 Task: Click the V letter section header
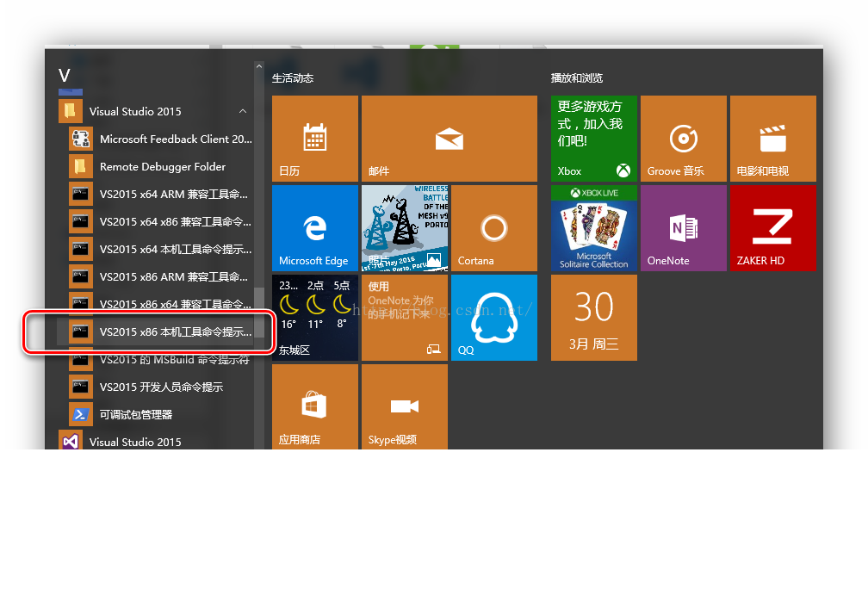[65, 76]
